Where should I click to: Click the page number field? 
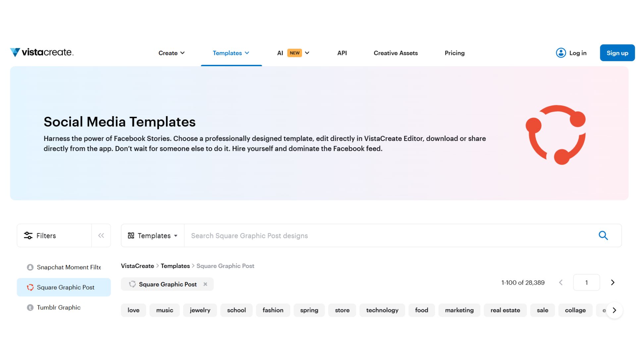[586, 283]
